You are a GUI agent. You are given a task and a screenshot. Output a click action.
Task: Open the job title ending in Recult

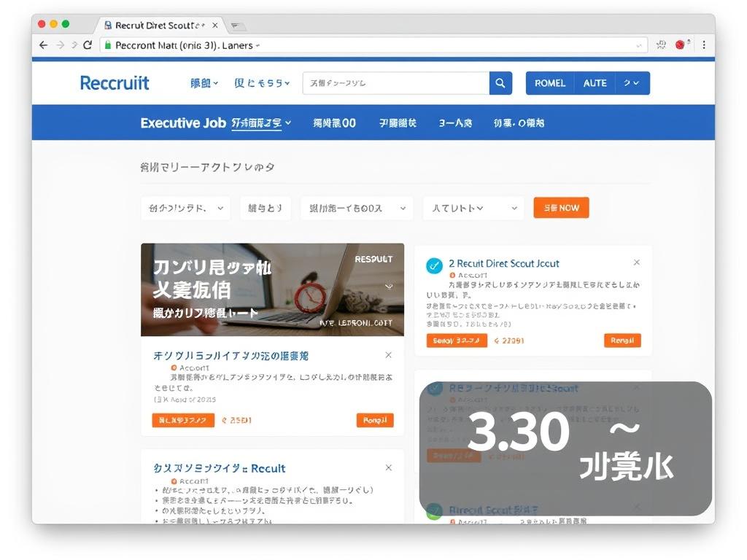point(219,468)
